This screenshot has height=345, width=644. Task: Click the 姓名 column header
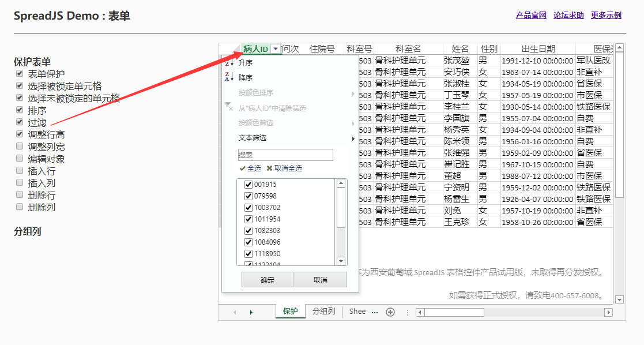[460, 49]
